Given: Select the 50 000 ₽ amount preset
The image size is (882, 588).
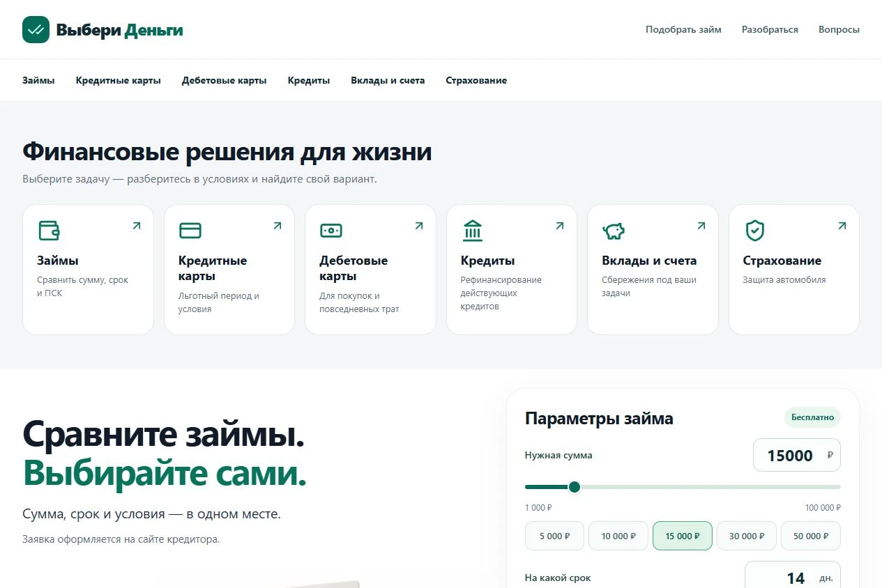Looking at the screenshot, I should click(811, 536).
